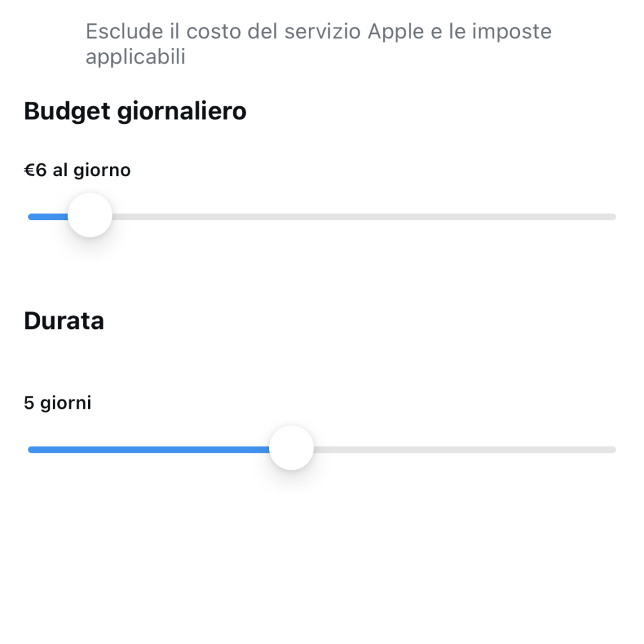Screen dimensions: 644x644
Task: Set duration to maximum at track's right end
Action: point(613,450)
